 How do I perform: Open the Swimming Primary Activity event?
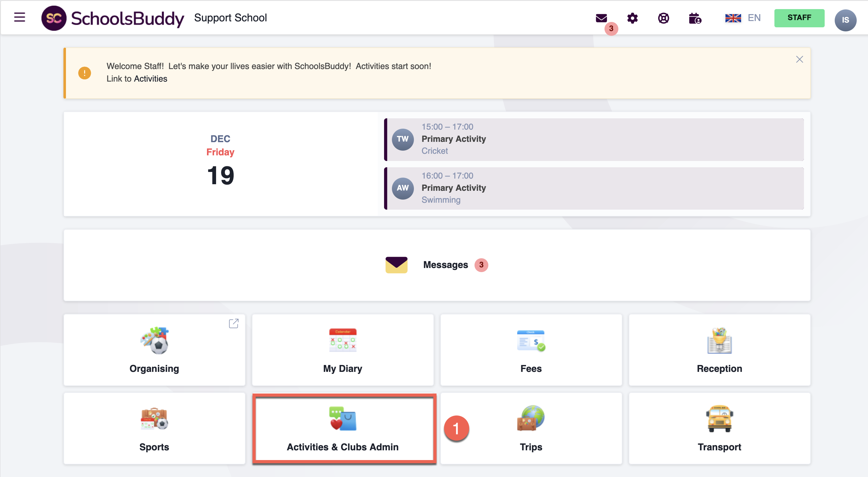(594, 188)
